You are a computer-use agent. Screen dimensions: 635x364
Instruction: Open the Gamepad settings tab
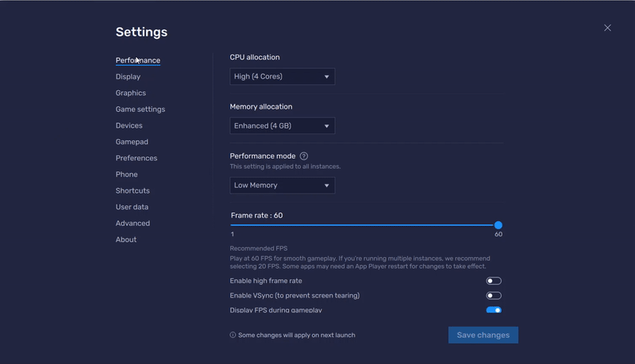point(132,142)
